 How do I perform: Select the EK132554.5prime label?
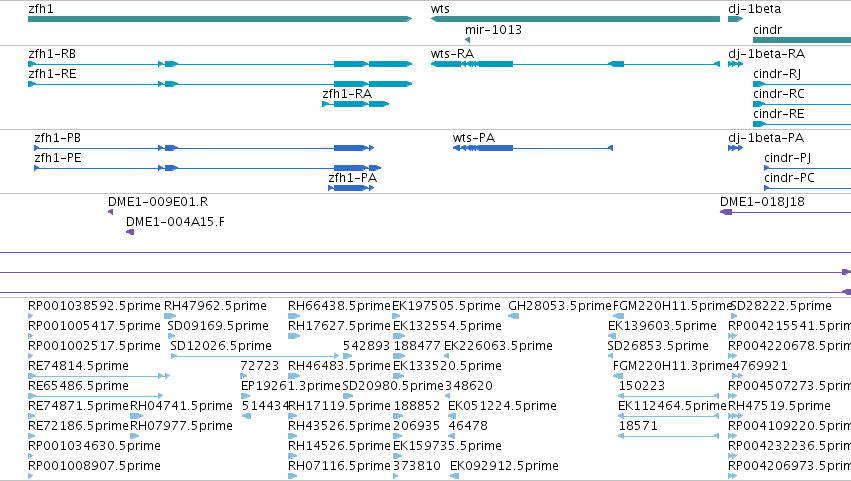pyautogui.click(x=447, y=326)
